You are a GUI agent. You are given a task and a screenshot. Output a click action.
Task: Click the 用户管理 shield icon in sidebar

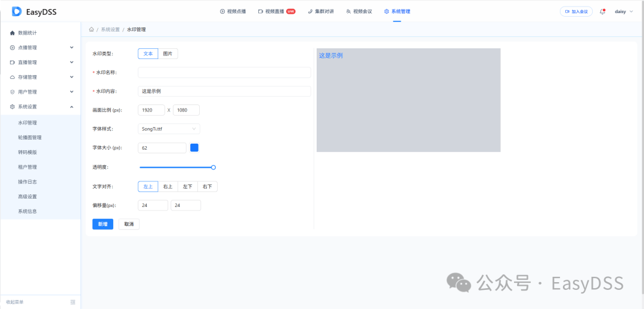click(x=13, y=92)
